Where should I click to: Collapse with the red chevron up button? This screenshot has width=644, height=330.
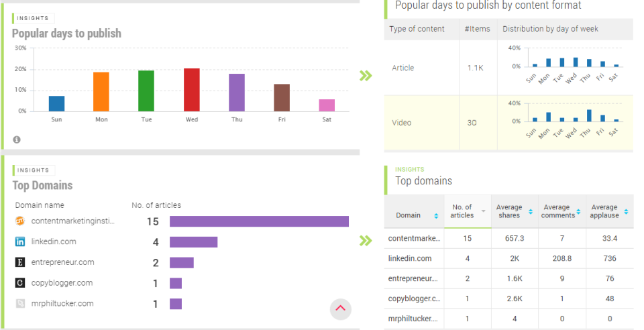[341, 309]
